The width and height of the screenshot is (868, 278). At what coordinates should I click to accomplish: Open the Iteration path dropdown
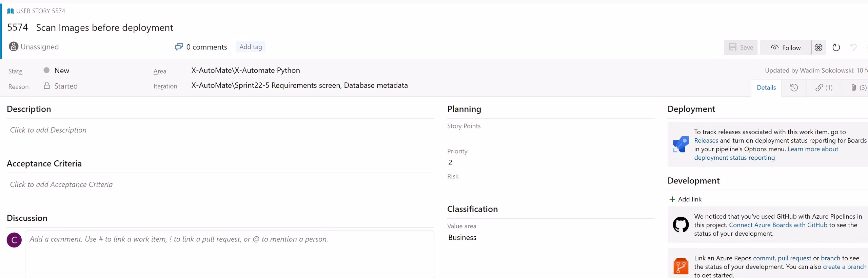(299, 85)
